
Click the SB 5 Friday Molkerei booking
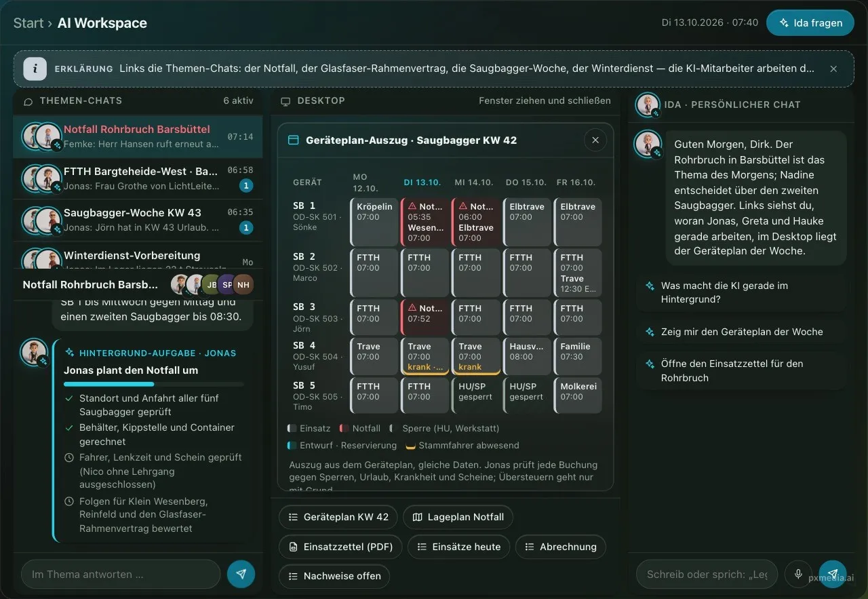click(x=578, y=395)
